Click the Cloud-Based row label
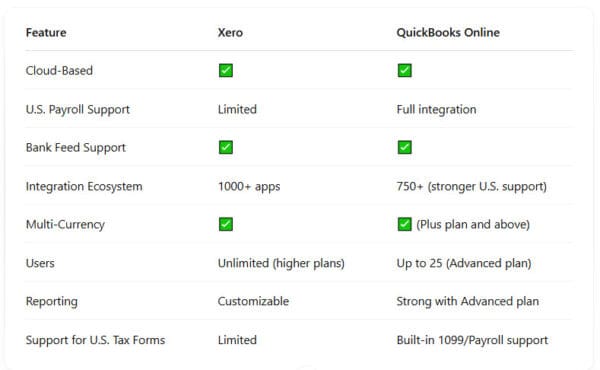This screenshot has height=370, width=600. (59, 70)
